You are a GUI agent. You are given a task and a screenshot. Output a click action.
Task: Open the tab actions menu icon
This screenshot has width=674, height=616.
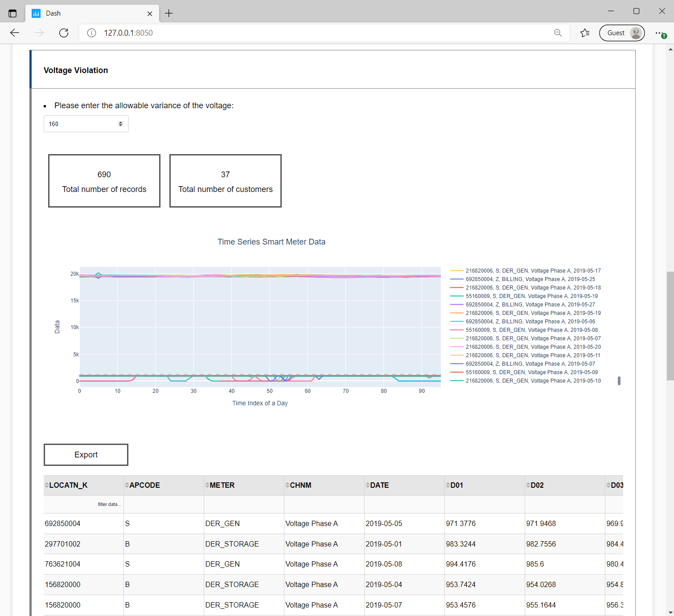[x=12, y=13]
